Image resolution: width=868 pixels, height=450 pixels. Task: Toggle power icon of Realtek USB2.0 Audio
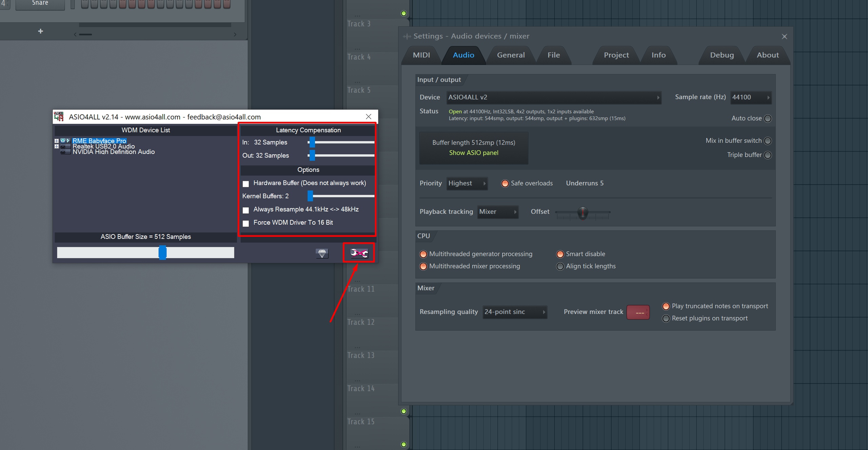pos(63,146)
